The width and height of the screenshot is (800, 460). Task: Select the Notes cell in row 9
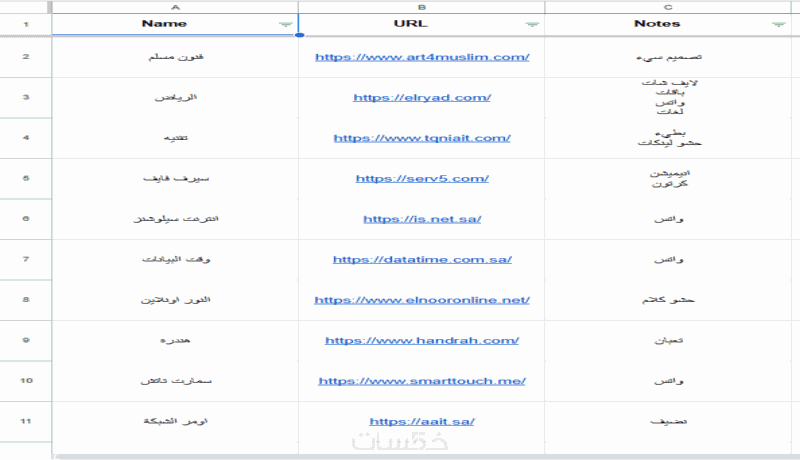point(668,340)
